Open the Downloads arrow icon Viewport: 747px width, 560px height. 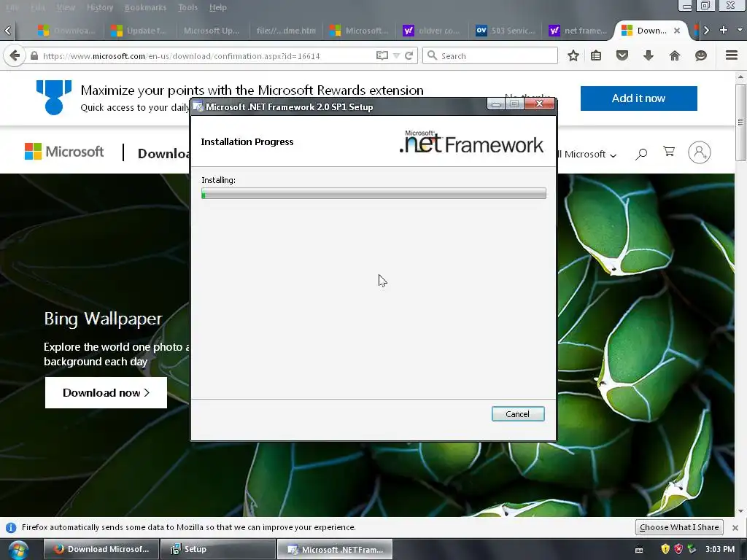coord(648,55)
